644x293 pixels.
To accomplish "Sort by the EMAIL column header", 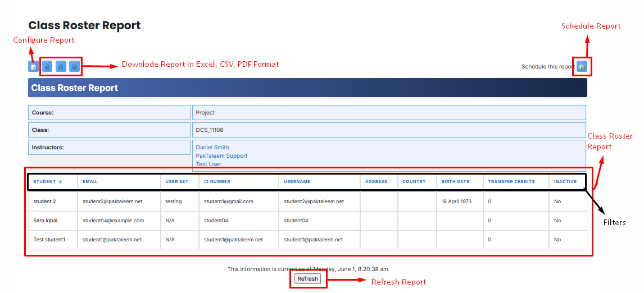I will [x=90, y=181].
